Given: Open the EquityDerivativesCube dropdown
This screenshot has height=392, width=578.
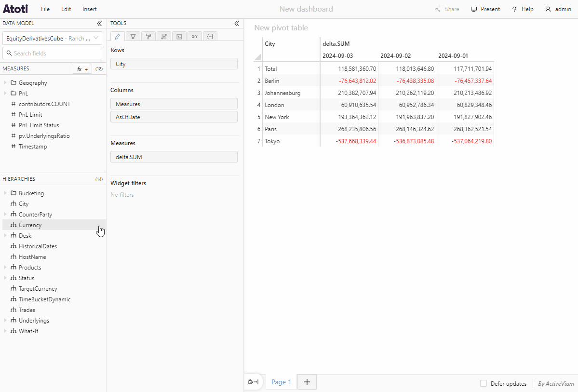Looking at the screenshot, I should point(53,39).
